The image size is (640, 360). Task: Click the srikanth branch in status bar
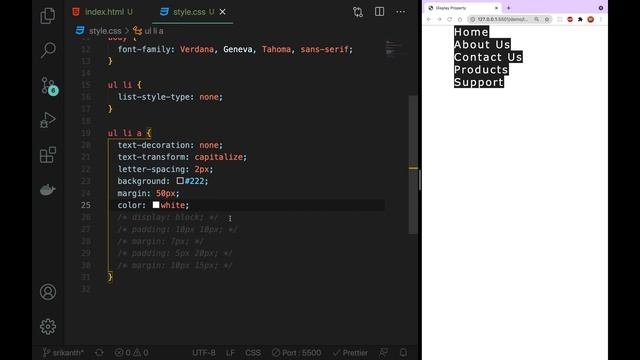[63, 352]
